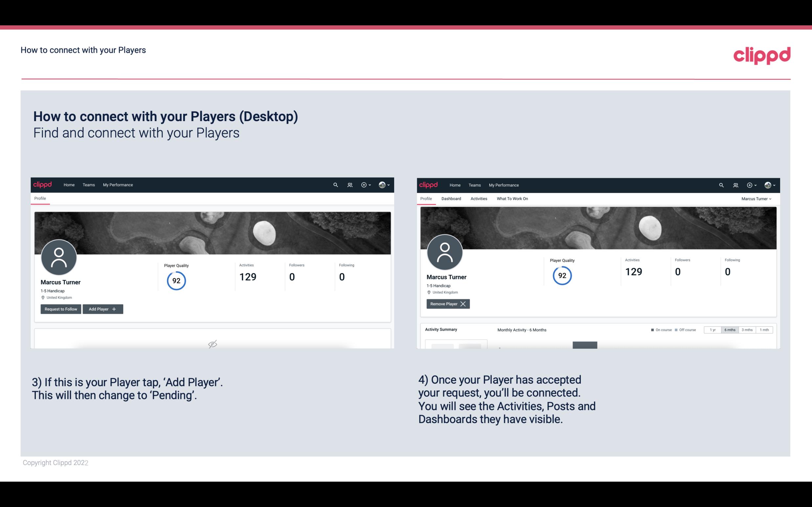
Task: Click the people icon in right navbar
Action: click(735, 185)
